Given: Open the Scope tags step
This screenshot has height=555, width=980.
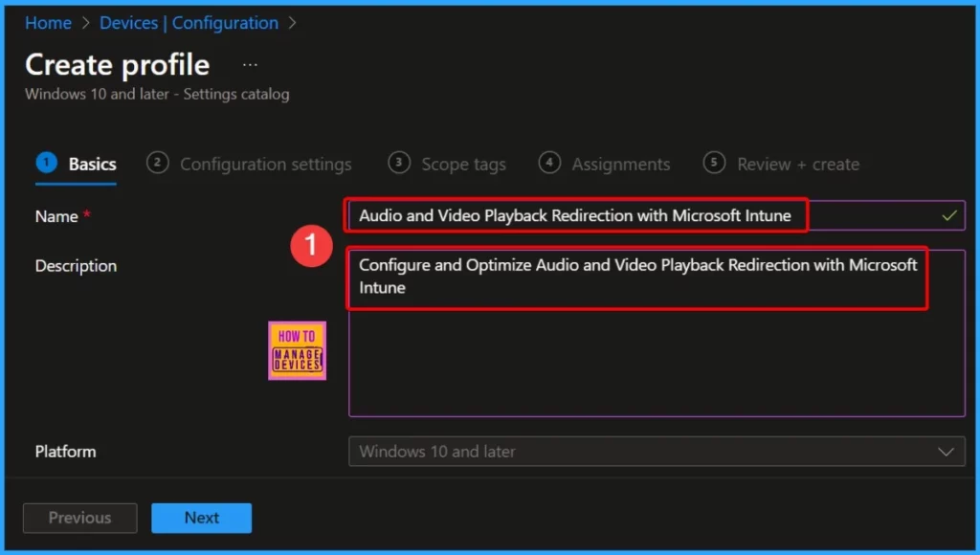Looking at the screenshot, I should tap(446, 164).
